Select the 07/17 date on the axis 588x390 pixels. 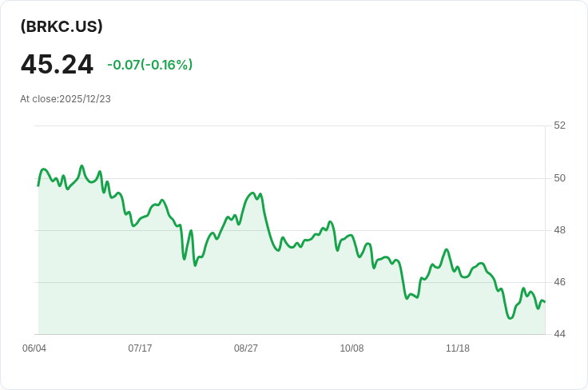click(140, 348)
